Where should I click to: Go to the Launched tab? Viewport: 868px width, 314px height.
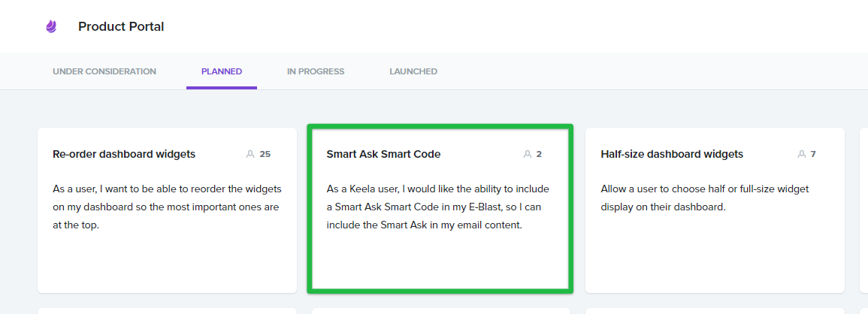[x=413, y=71]
